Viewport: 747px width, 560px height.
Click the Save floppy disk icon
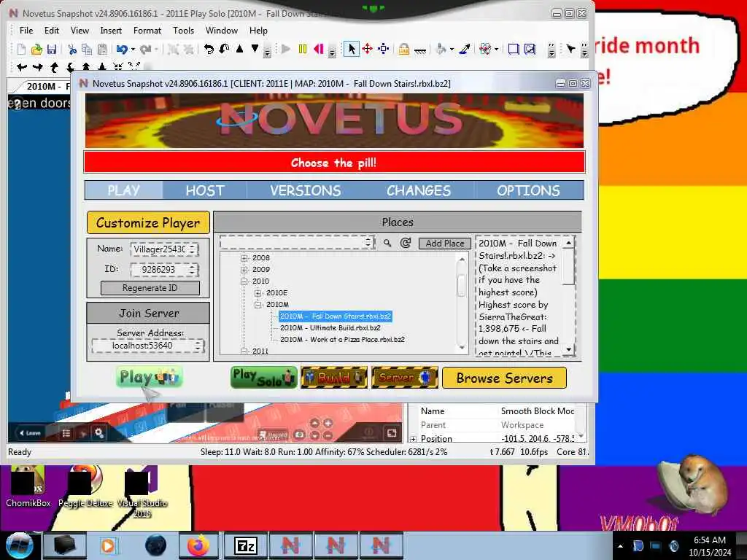pyautogui.click(x=52, y=49)
